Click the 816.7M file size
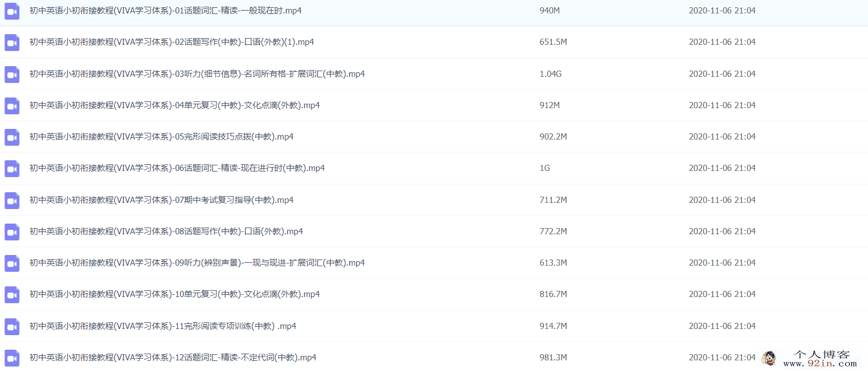The height and width of the screenshot is (371, 868). tap(553, 294)
